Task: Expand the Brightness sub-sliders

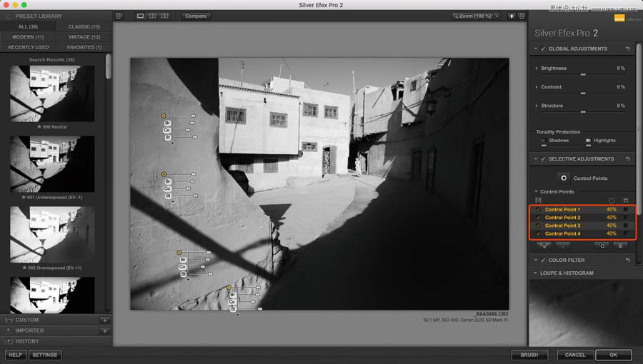Action: (537, 69)
